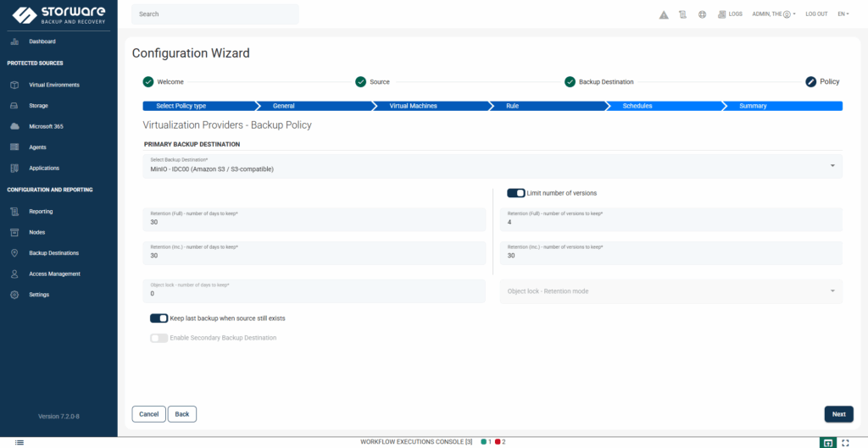Click the globe icon in top bar
Image resolution: width=868 pixels, height=448 pixels.
point(702,14)
